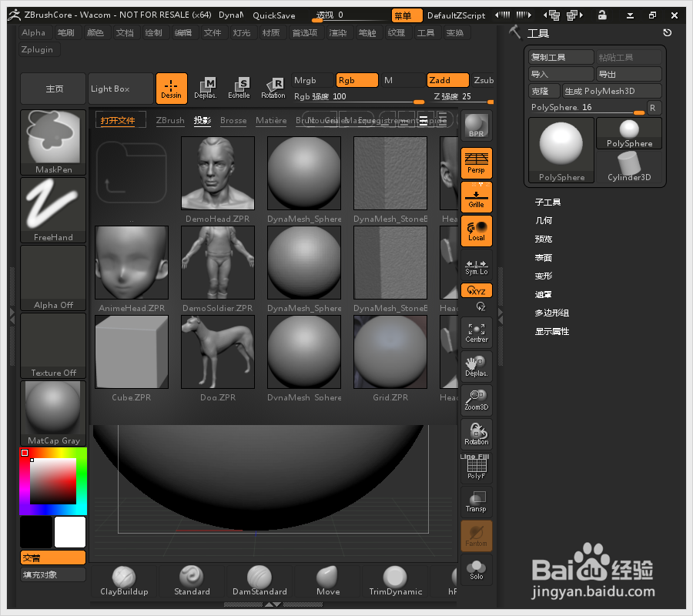Enable Transp transparency mode
The image size is (693, 616).
[x=476, y=500]
